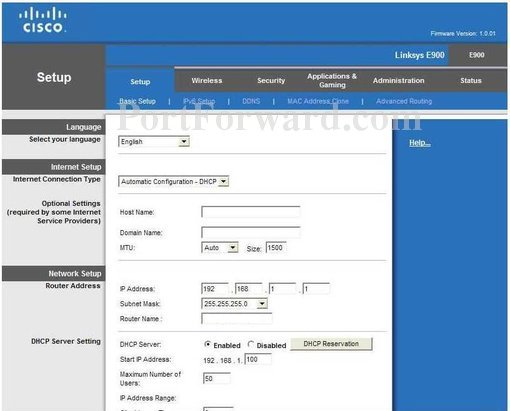Screen dimensions: 510x411
Task: Open the IPv6 Setup sub-tab
Action: 199,101
